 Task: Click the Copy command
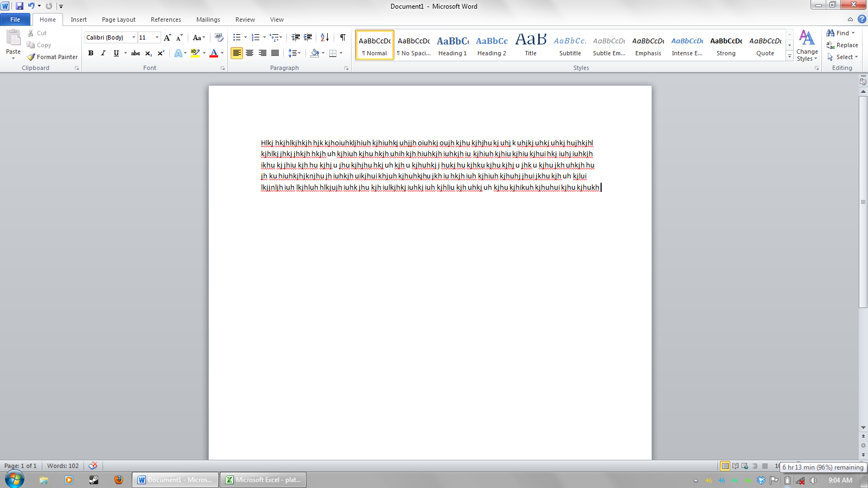tap(39, 45)
